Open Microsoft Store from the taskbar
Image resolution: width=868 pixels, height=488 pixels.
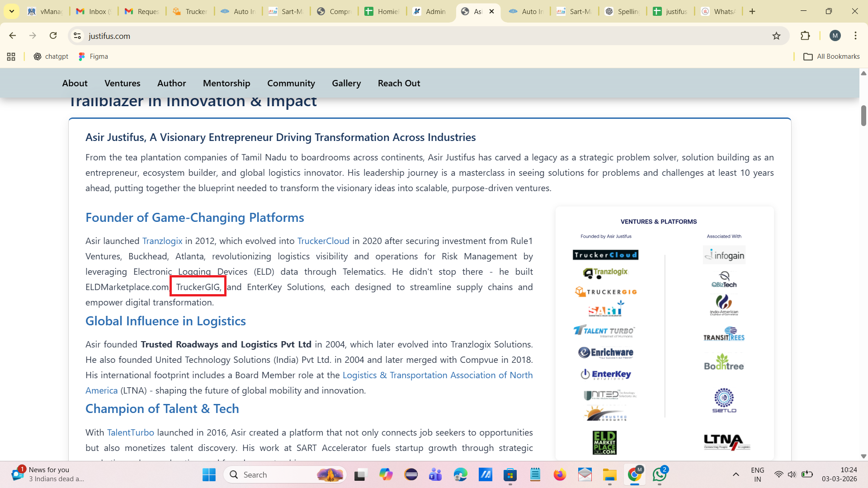point(510,474)
